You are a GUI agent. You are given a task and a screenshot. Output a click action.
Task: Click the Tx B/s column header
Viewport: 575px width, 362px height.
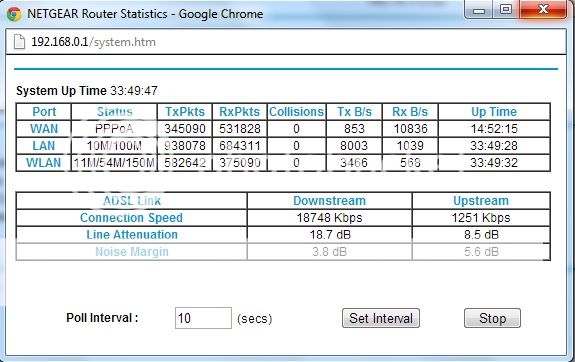click(x=354, y=111)
